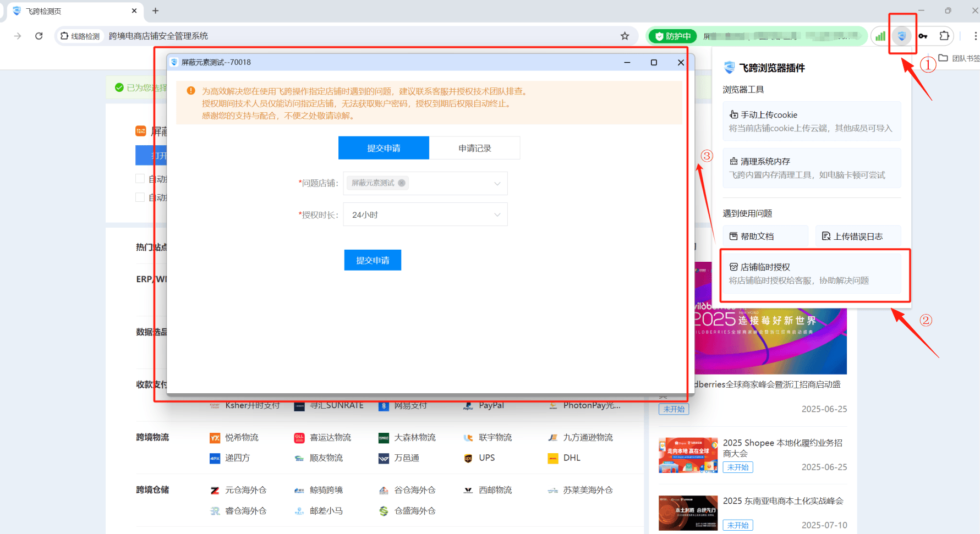Open the key password manager icon

[x=923, y=36]
